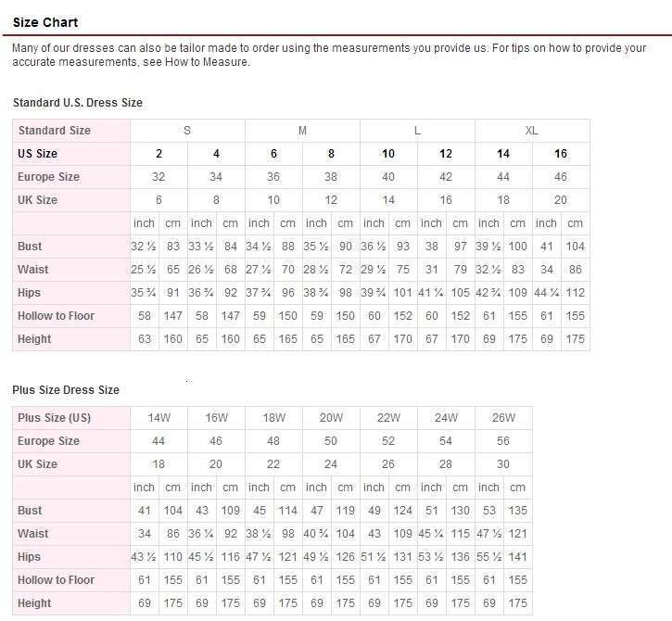The width and height of the screenshot is (672, 621).
Task: Click the Standard Size row label
Action: click(55, 131)
